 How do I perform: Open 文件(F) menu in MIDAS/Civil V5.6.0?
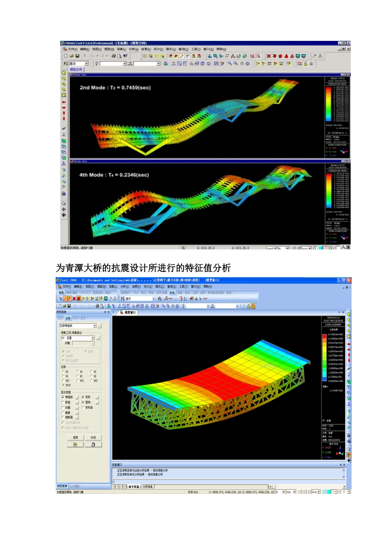click(x=73, y=49)
